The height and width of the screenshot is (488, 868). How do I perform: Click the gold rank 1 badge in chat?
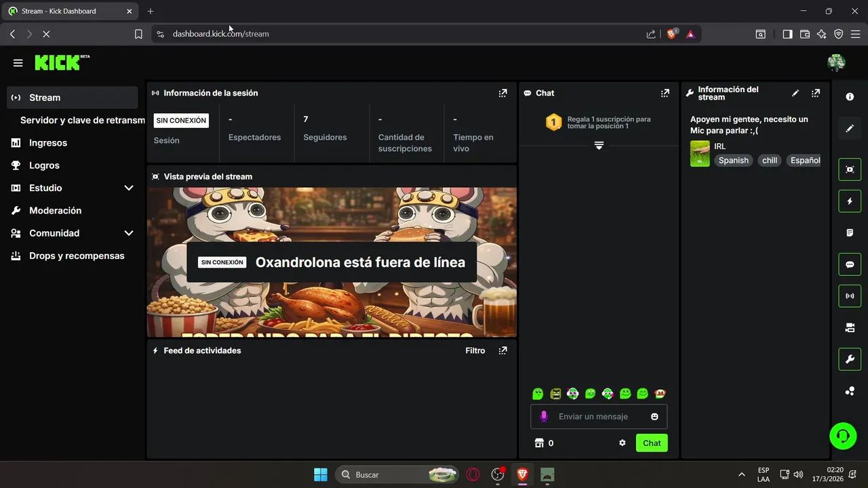(554, 123)
